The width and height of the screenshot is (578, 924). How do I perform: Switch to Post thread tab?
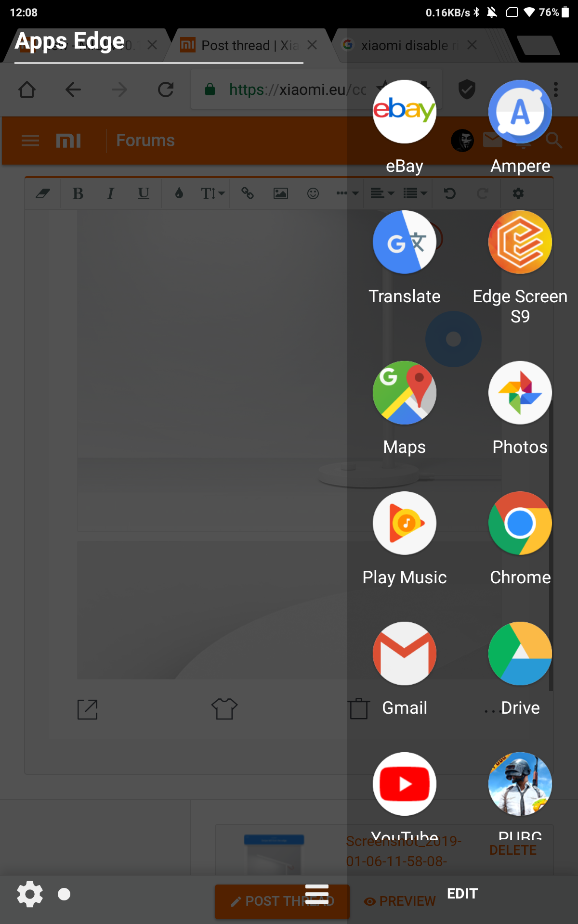[x=250, y=45]
